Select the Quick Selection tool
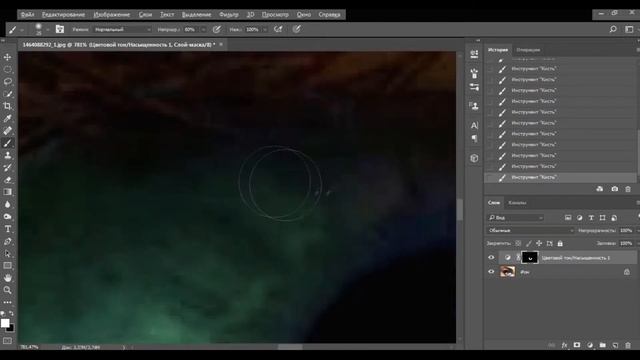This screenshot has width=640, height=360. pyautogui.click(x=7, y=94)
